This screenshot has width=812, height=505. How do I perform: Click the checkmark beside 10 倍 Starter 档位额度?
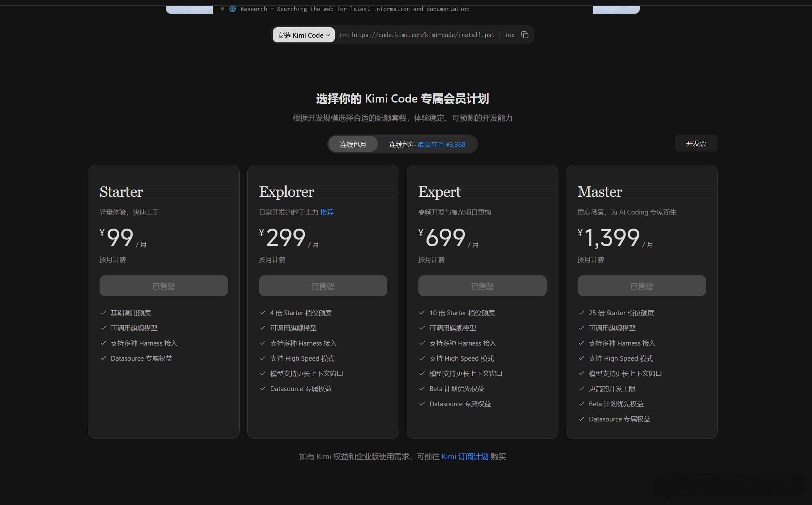pyautogui.click(x=422, y=313)
